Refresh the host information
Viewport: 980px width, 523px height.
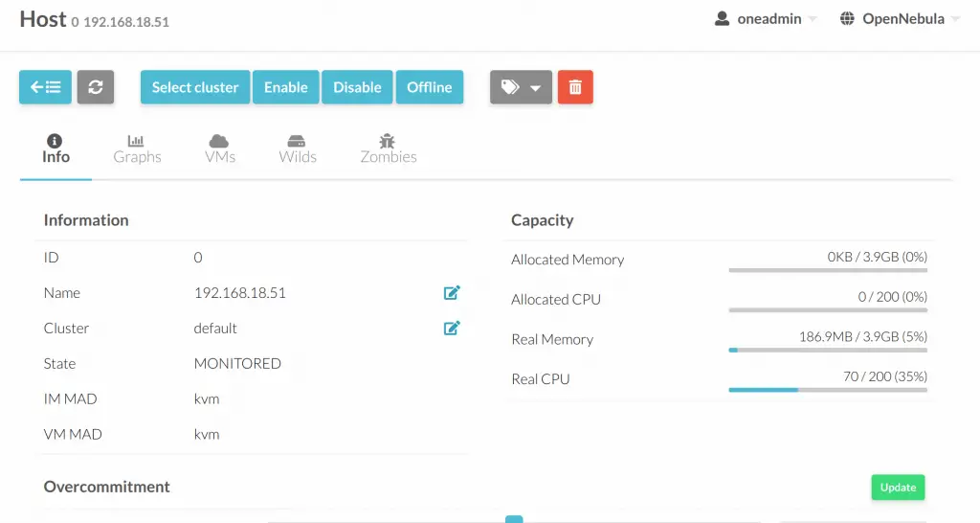[x=96, y=87]
